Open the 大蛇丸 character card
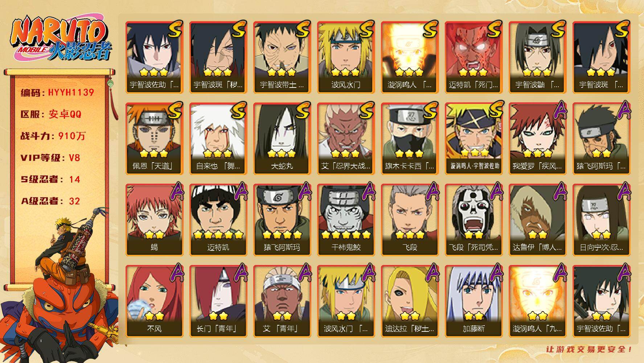This screenshot has width=644, height=363. 282,138
